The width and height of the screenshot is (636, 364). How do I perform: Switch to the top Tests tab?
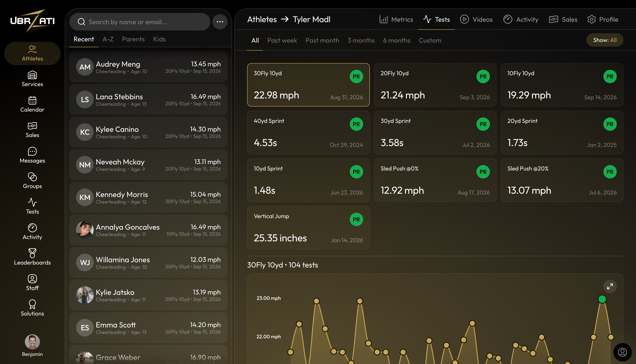(x=436, y=19)
